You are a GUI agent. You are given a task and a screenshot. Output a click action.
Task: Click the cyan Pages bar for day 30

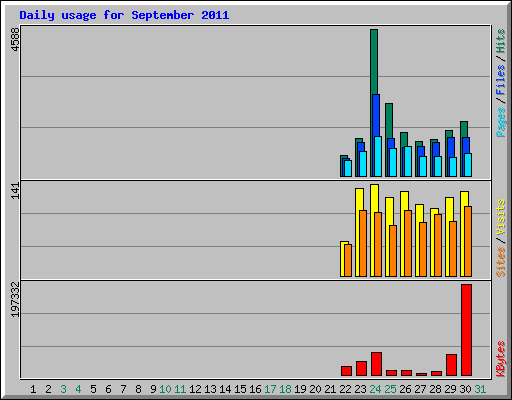pos(468,165)
